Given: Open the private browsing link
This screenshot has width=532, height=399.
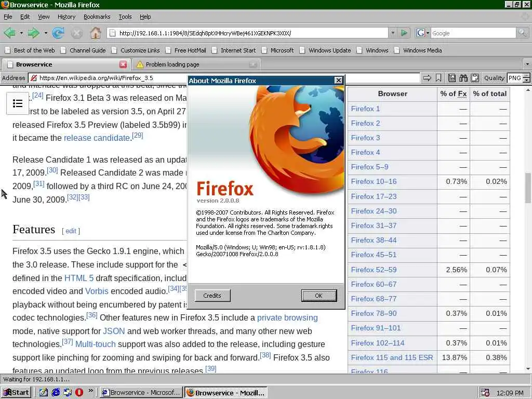Looking at the screenshot, I should [287, 318].
